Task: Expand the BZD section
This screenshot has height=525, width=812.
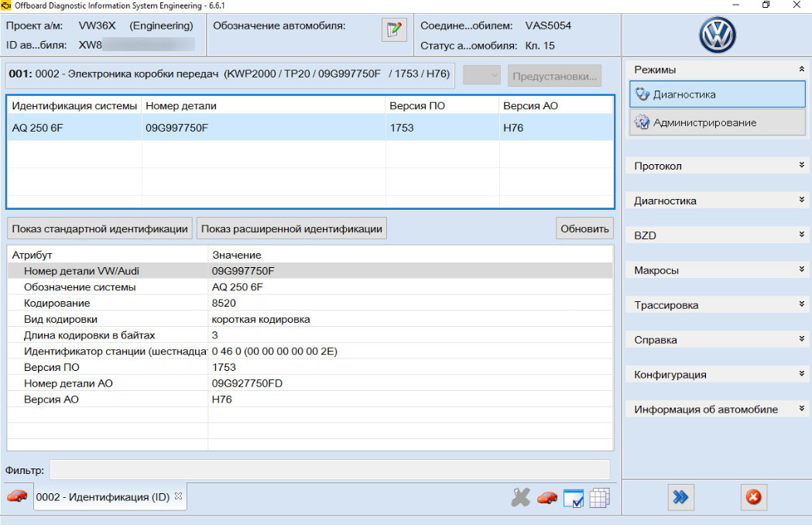Action: click(x=801, y=235)
